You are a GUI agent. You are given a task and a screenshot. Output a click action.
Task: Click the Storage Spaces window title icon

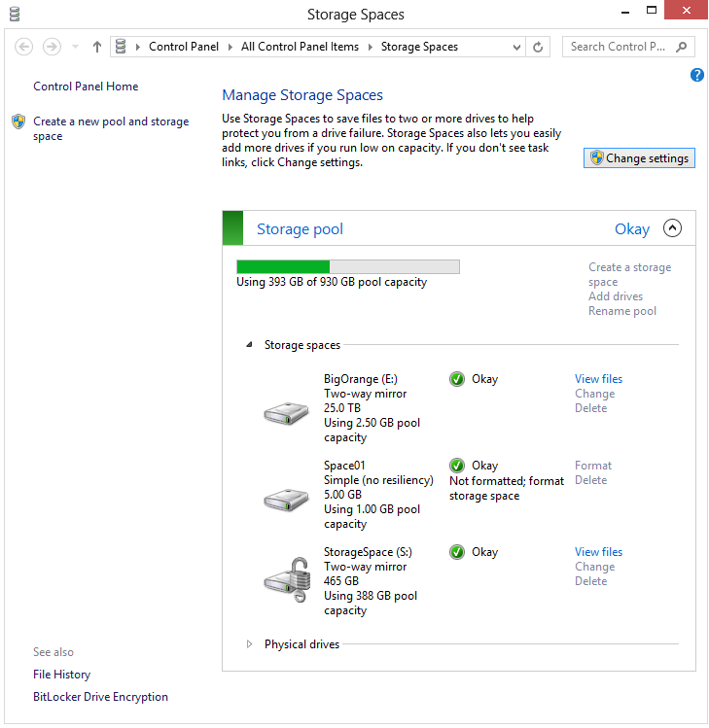15,14
